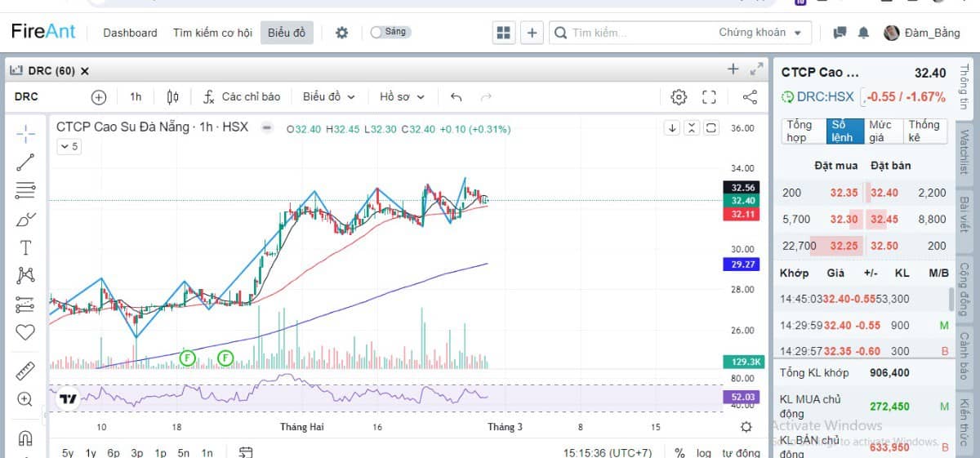Select the crosshair cursor tool
Image resolution: width=980 pixels, height=458 pixels.
(x=25, y=133)
